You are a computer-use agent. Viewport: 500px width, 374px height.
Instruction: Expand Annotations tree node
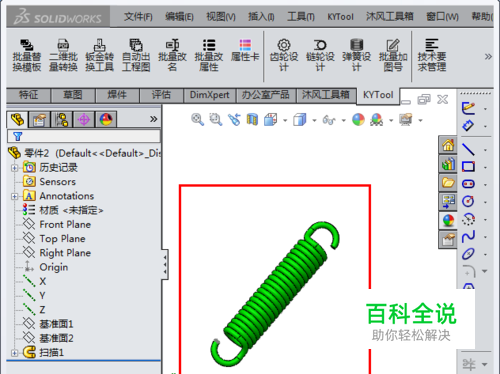[x=14, y=196]
